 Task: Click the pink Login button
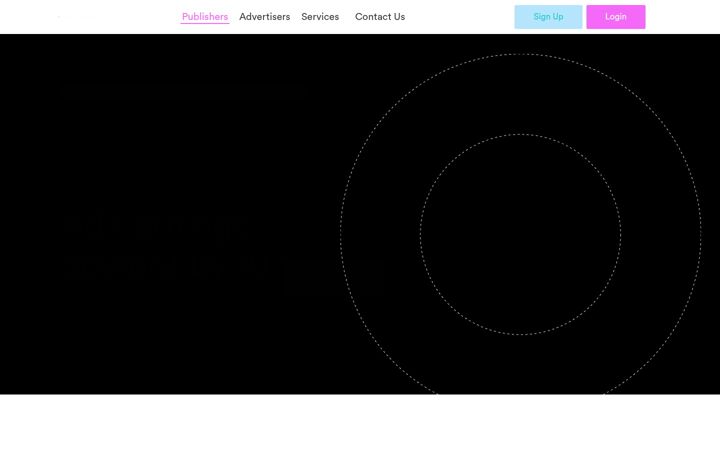(x=616, y=17)
